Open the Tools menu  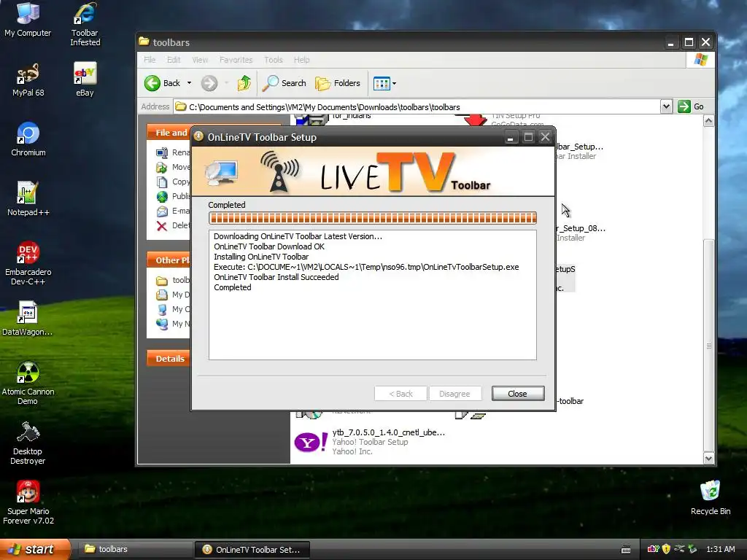273,60
